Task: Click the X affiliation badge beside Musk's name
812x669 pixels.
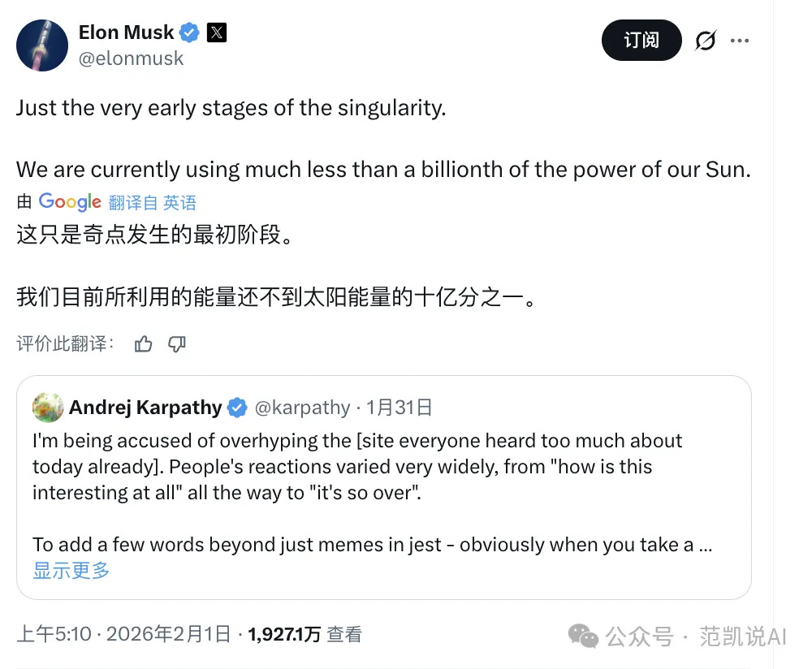Action: [216, 32]
